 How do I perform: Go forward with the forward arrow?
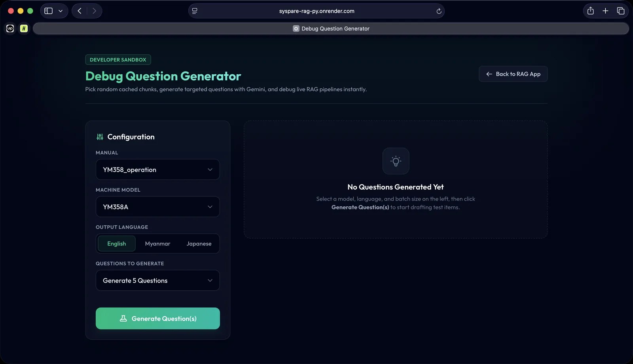tap(94, 11)
